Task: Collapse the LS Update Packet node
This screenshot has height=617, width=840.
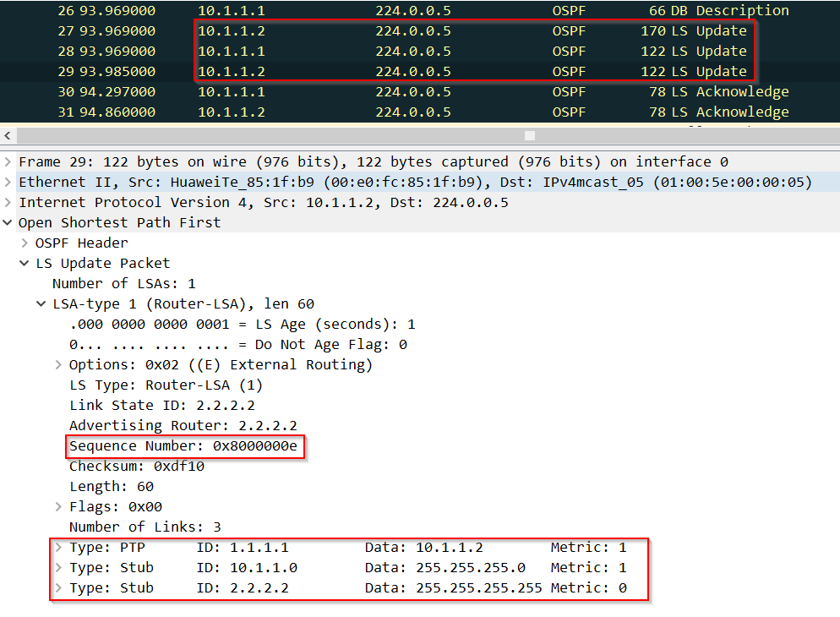Action: click(x=25, y=264)
